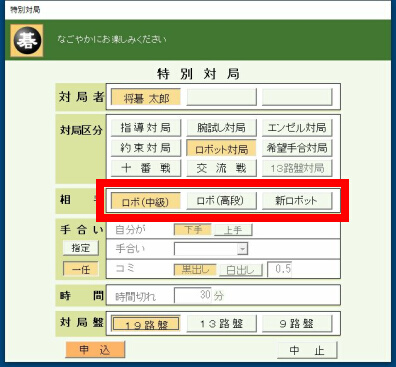Click the 時間切れ minutes field

tap(193, 295)
